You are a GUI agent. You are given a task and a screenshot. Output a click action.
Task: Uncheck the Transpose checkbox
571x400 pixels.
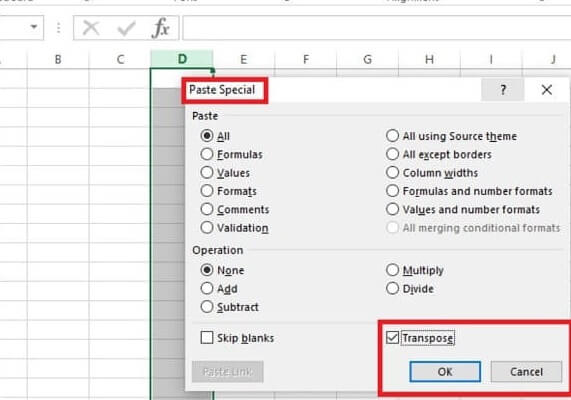(x=392, y=337)
